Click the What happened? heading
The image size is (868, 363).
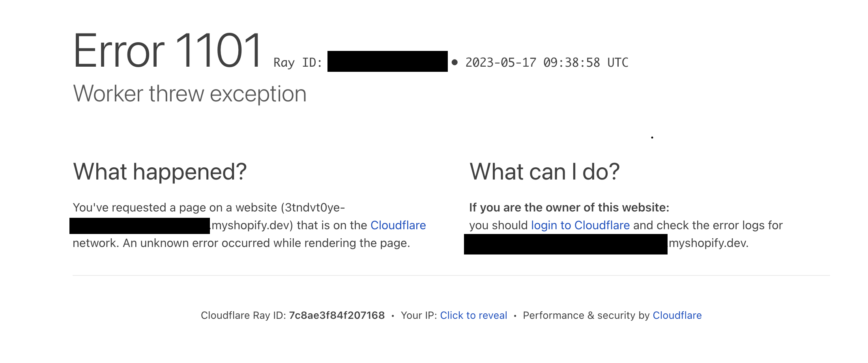pyautogui.click(x=159, y=171)
